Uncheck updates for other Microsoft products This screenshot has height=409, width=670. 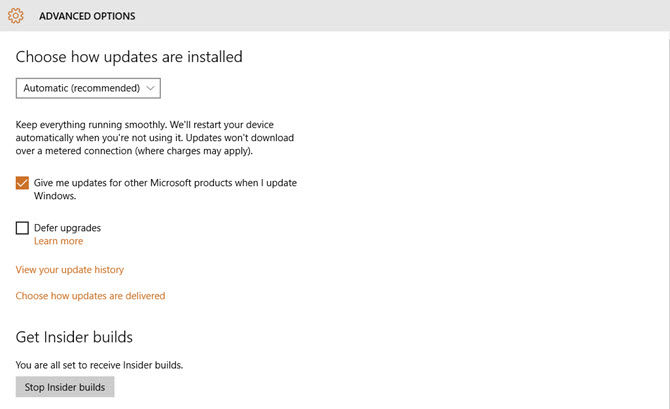point(23,183)
